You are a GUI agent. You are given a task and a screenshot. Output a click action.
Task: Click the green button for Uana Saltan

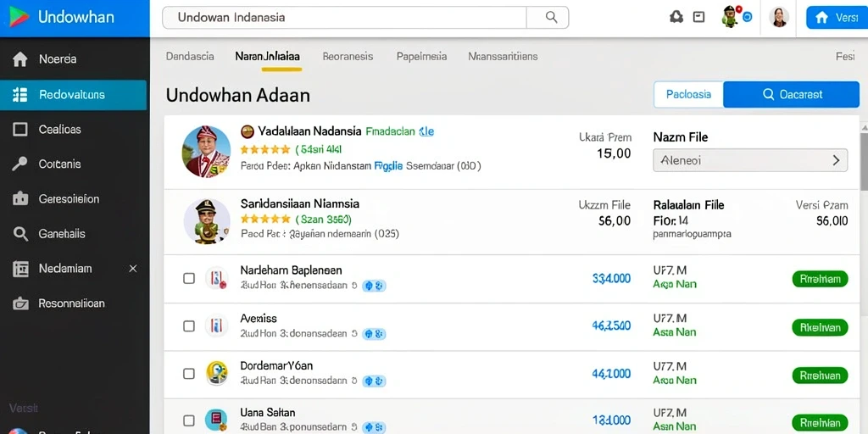[820, 422]
